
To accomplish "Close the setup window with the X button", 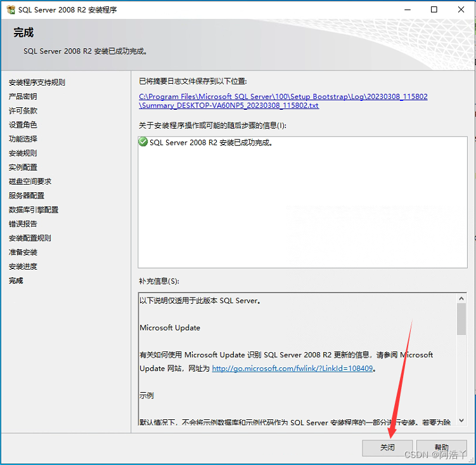I will click(x=461, y=10).
